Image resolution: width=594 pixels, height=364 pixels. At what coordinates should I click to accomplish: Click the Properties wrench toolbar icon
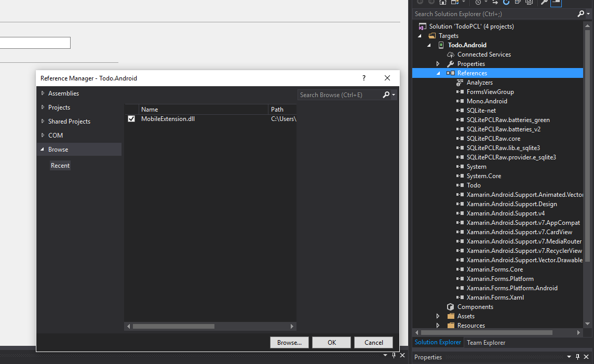544,2
